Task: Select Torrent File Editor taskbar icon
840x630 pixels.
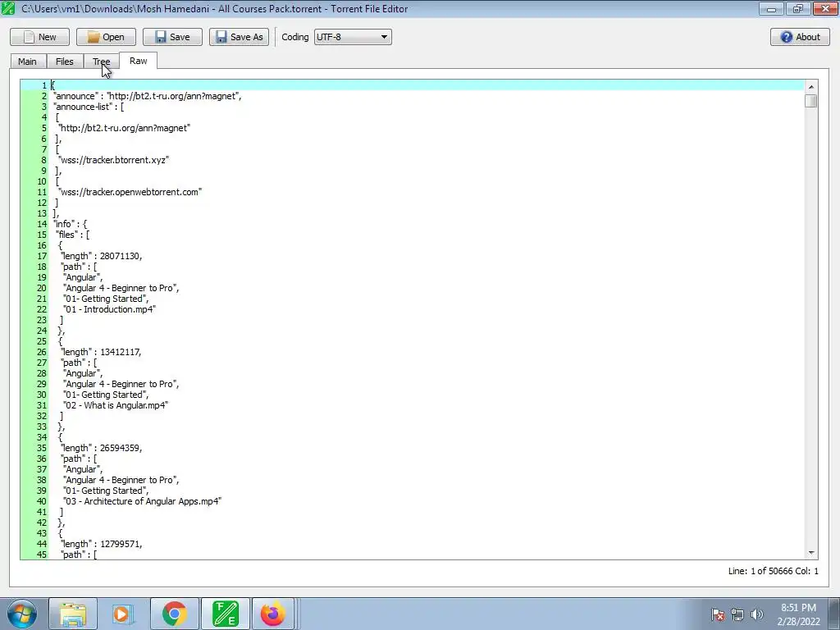Action: (x=226, y=614)
